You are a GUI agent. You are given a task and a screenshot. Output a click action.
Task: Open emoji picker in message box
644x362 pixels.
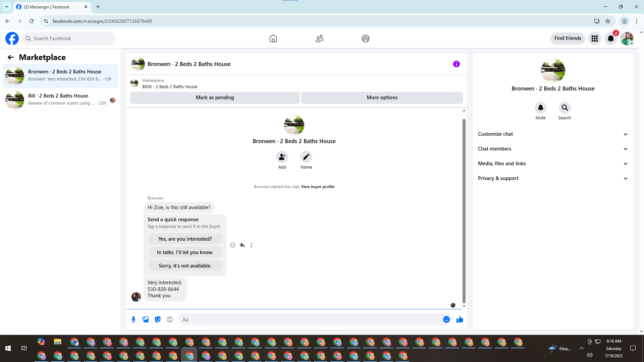(x=446, y=319)
